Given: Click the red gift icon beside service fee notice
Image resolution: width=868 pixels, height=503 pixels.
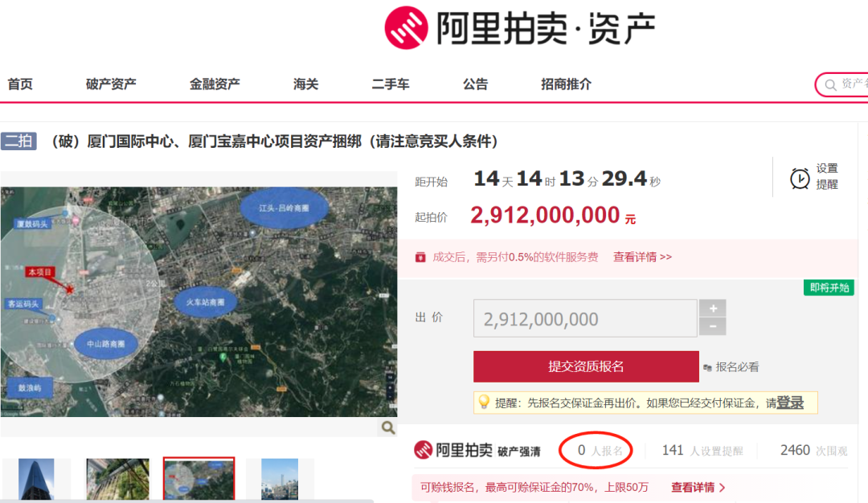Looking at the screenshot, I should [420, 257].
